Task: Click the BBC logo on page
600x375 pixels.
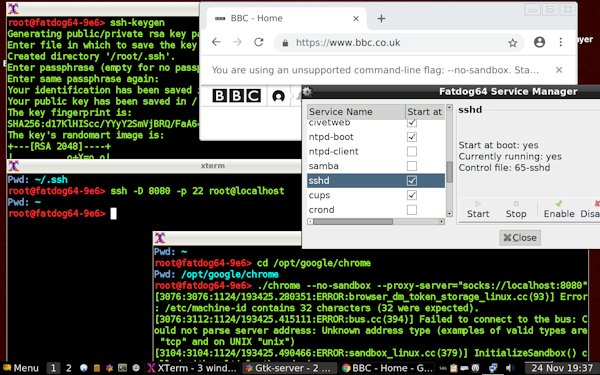Action: point(236,96)
